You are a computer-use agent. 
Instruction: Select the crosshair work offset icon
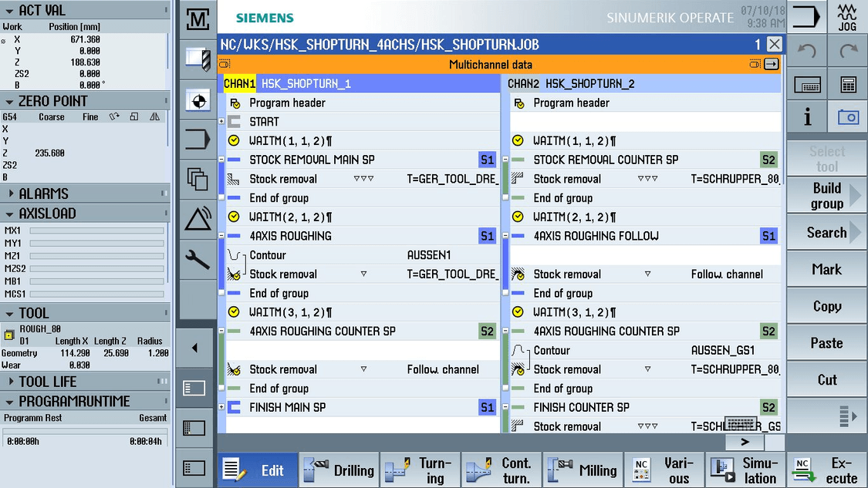[198, 101]
